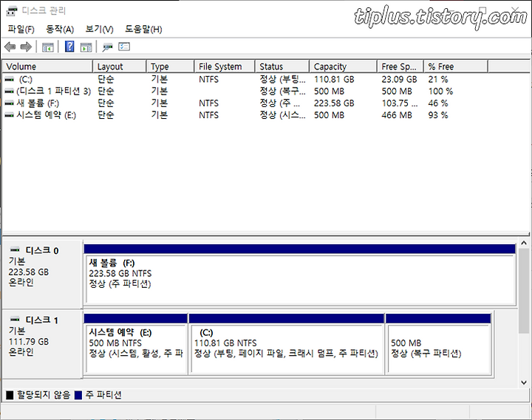The height and width of the screenshot is (420, 532).
Task: Open the 보기(V) menu
Action: pos(100,30)
